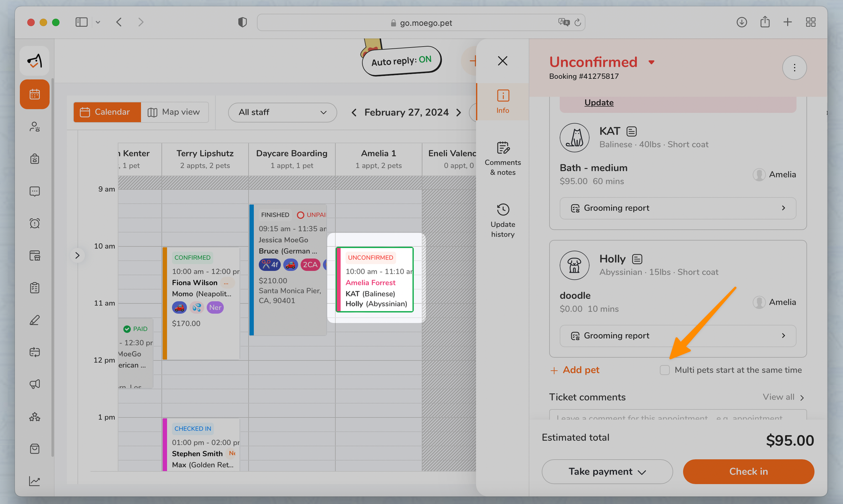Click the Check in button
Viewport: 843px width, 504px height.
[x=748, y=472]
